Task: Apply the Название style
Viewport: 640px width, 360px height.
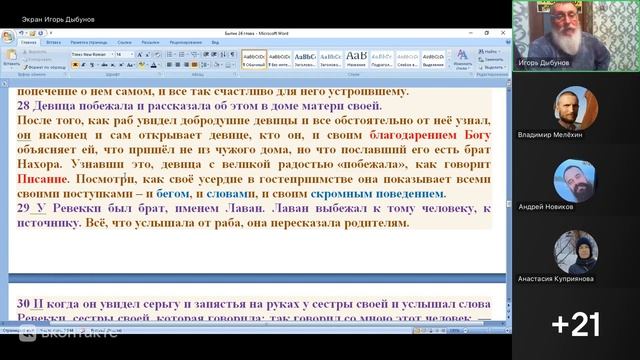Action: point(356,59)
